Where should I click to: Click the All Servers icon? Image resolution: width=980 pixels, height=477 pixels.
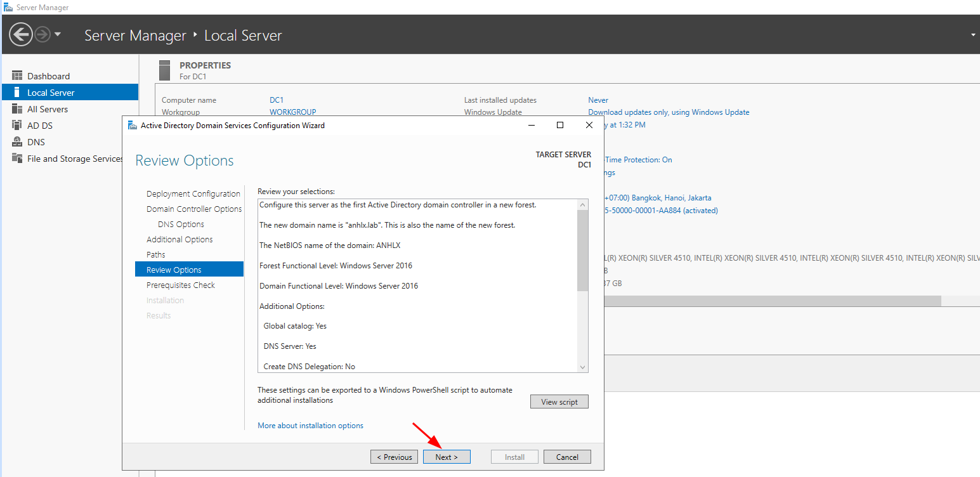(x=17, y=109)
